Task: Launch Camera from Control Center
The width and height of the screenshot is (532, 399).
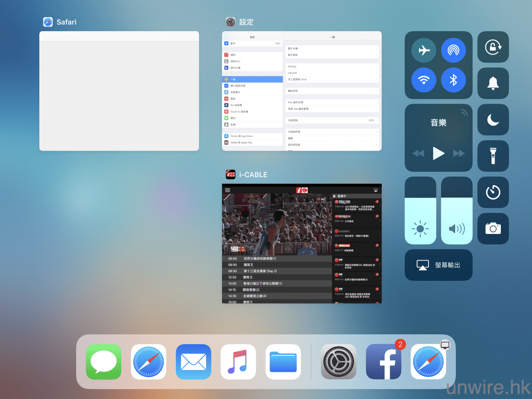Action: tap(493, 229)
